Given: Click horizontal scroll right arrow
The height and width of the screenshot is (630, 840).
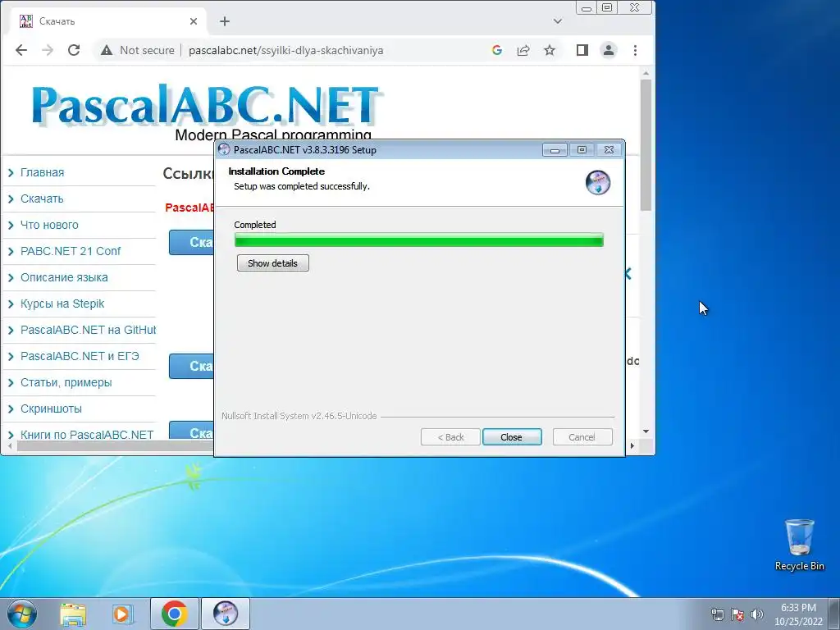Looking at the screenshot, I should (632, 445).
